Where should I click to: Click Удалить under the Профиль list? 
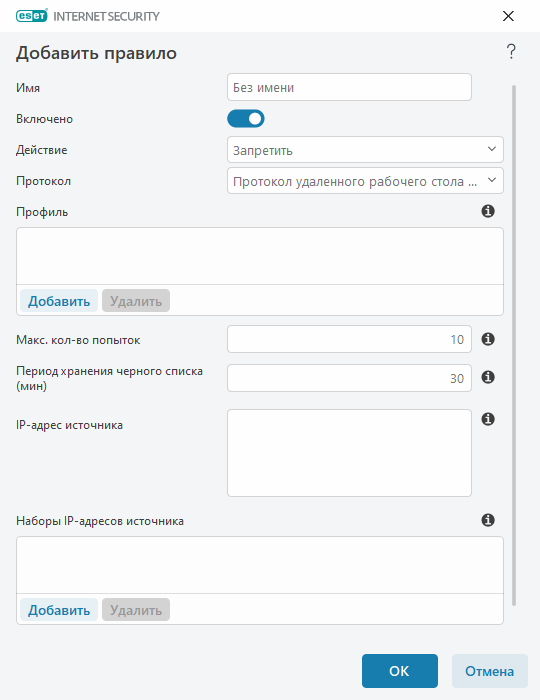[x=136, y=301]
